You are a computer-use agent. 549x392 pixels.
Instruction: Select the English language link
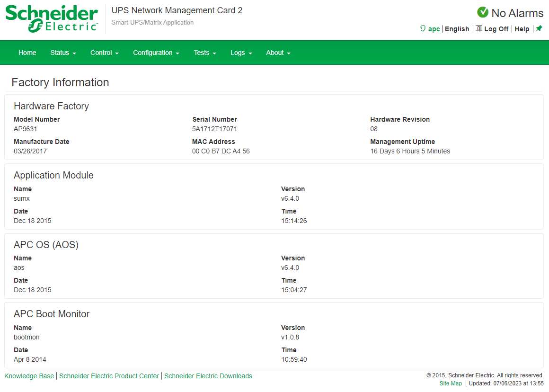coord(457,29)
